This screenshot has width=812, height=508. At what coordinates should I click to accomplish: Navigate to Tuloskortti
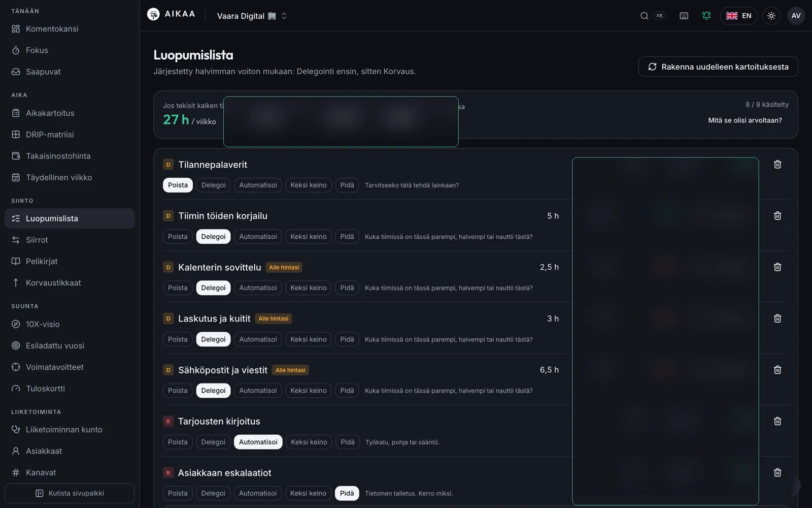pyautogui.click(x=70, y=389)
